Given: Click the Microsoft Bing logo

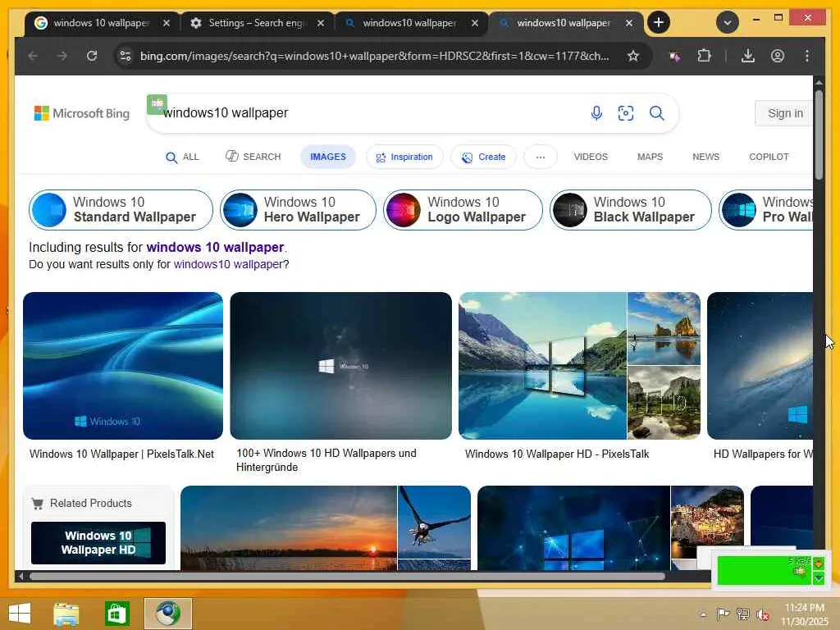Looking at the screenshot, I should [82, 113].
